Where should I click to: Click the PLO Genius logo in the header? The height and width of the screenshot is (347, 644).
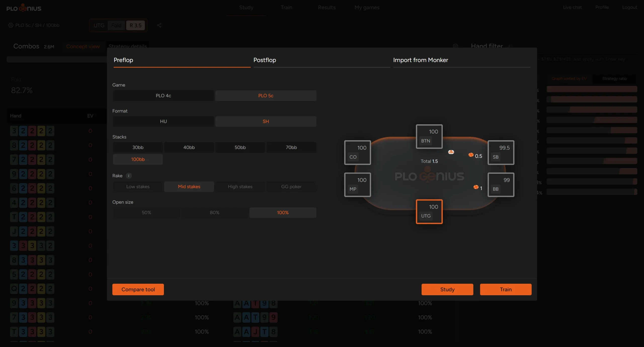pyautogui.click(x=24, y=8)
